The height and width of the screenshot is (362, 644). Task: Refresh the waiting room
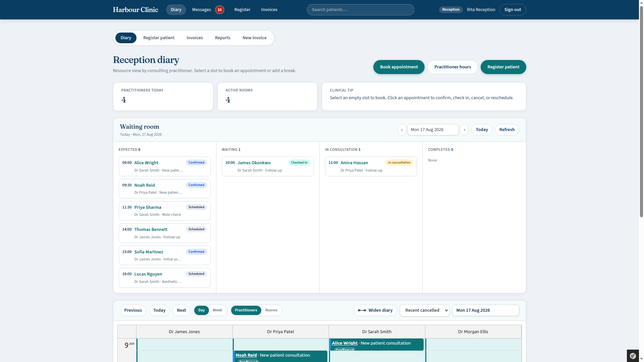507,130
